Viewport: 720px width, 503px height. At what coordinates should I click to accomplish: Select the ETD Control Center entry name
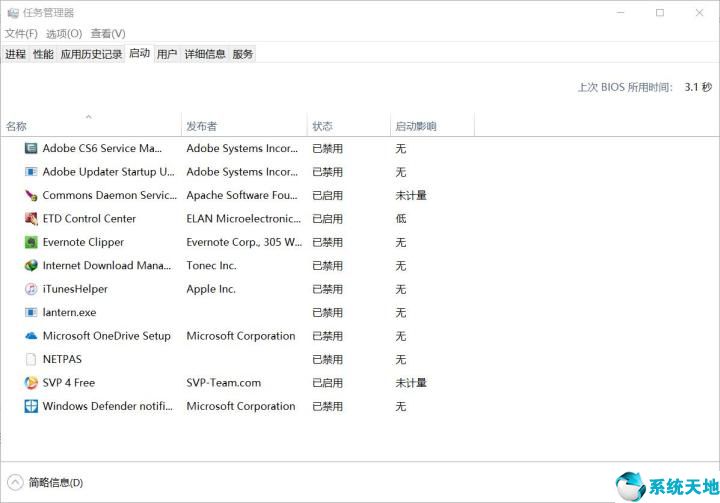tap(89, 219)
